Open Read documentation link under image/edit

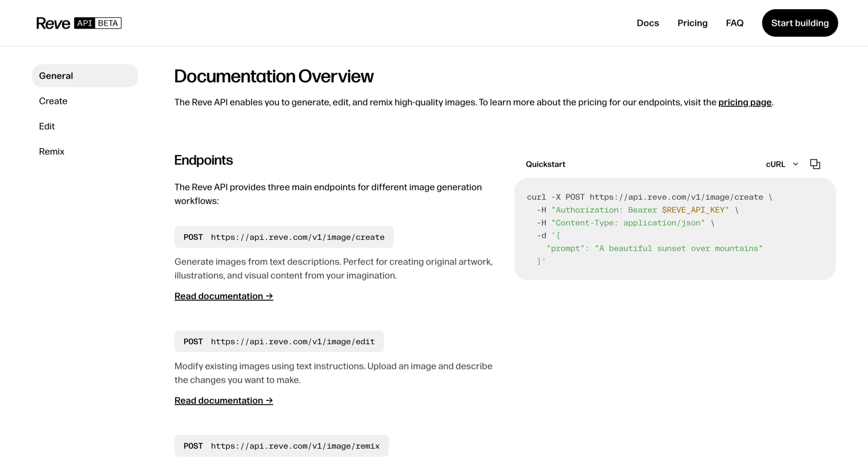pyautogui.click(x=223, y=400)
